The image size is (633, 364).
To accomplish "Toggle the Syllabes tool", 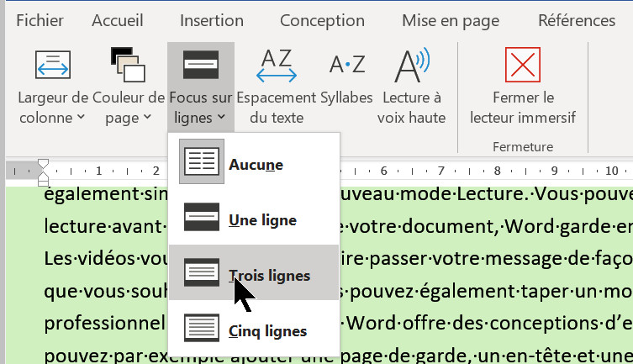I will point(346,66).
